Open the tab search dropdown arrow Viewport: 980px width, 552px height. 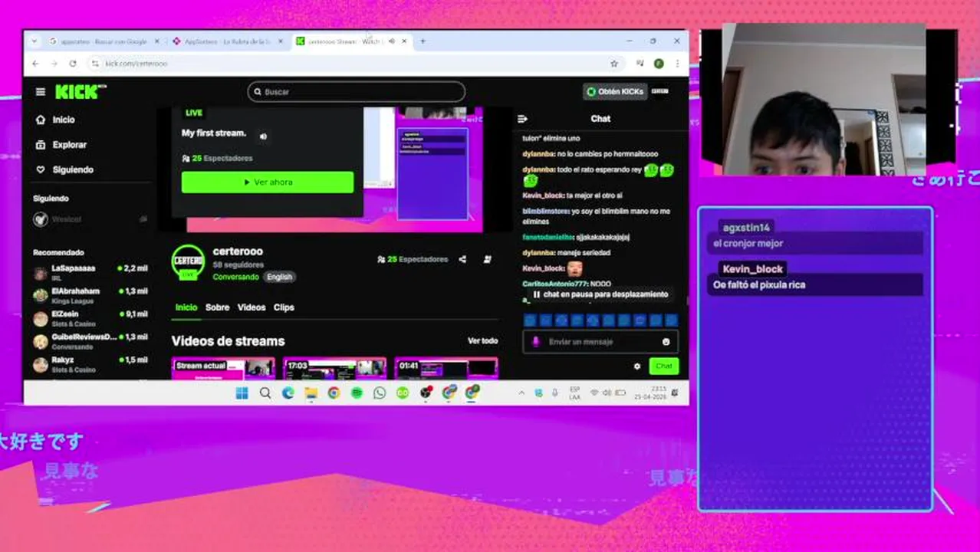[34, 41]
